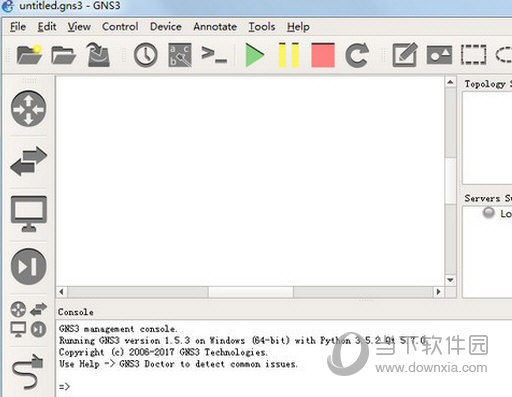Open console for all devices icon
Viewport: 512px width, 397px height.
[214, 55]
